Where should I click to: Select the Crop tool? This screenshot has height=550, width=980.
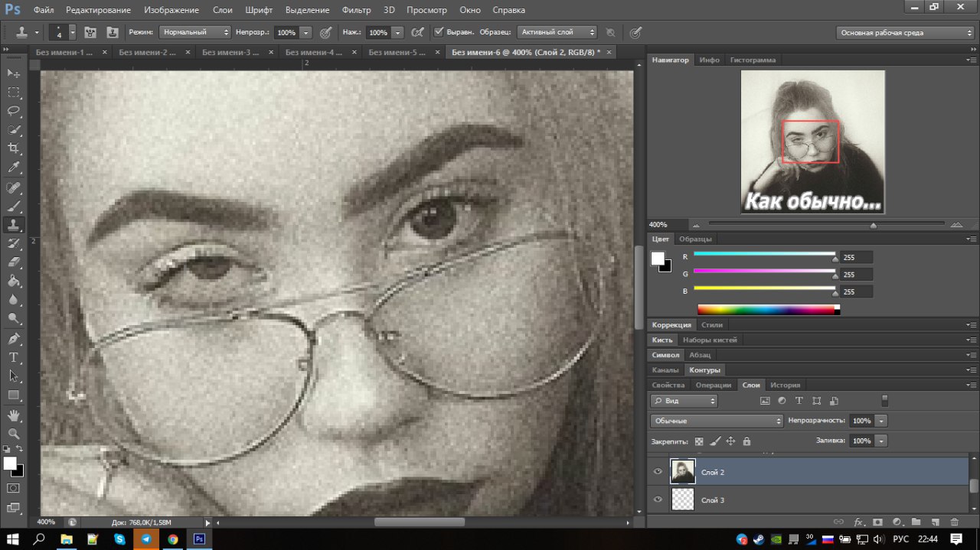(x=14, y=148)
